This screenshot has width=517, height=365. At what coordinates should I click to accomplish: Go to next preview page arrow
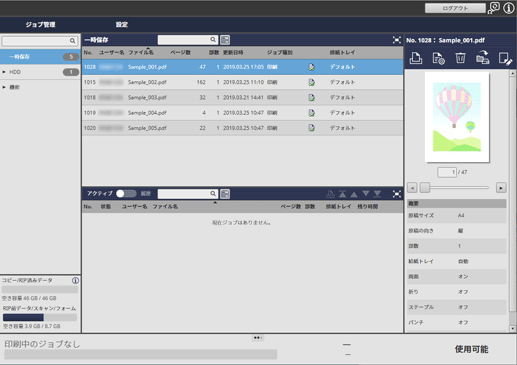[x=501, y=188]
